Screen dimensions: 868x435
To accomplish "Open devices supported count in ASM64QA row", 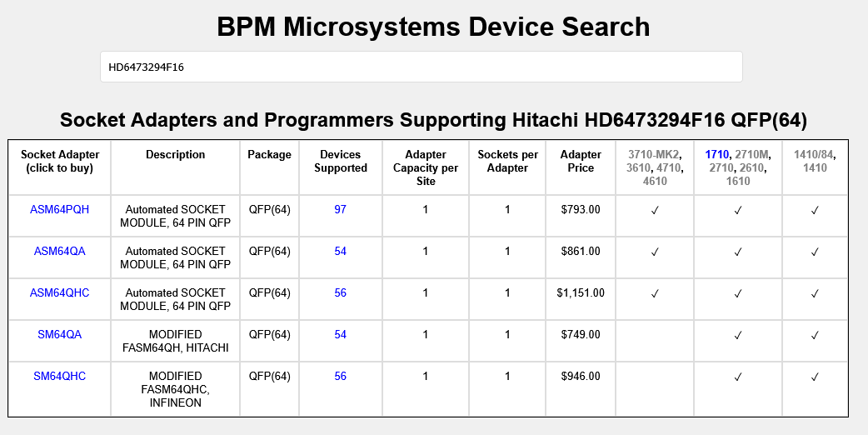I will 340,251.
